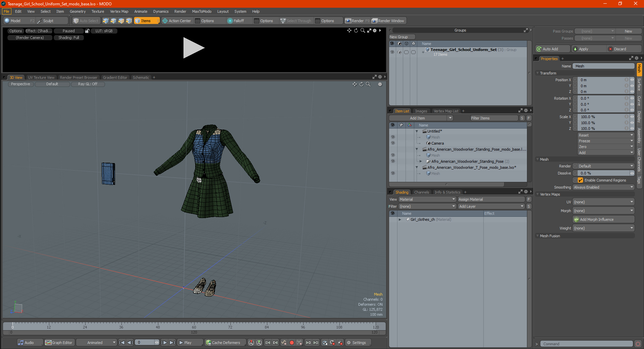Open the Animated keying dropdown
The height and width of the screenshot is (349, 644).
point(97,343)
